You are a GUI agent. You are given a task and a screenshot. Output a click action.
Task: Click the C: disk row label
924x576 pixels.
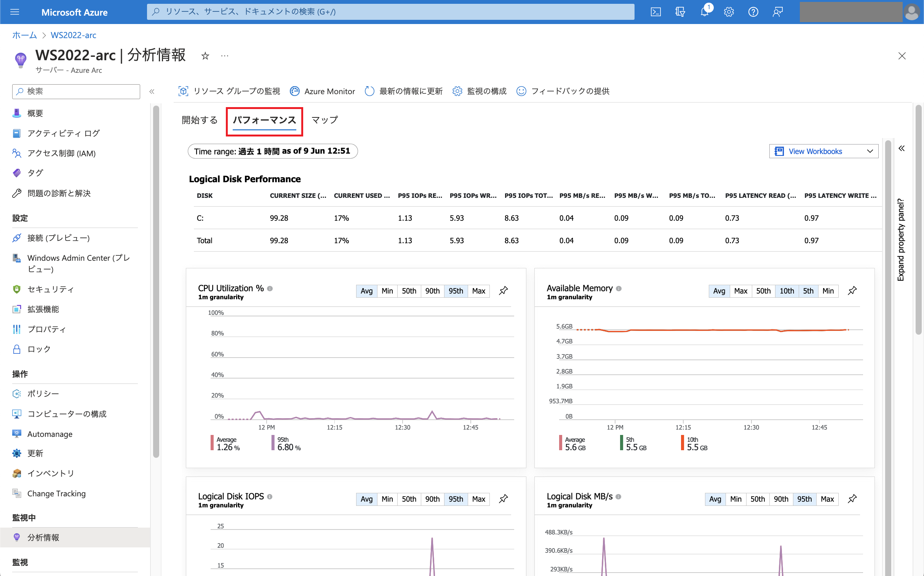pos(200,218)
